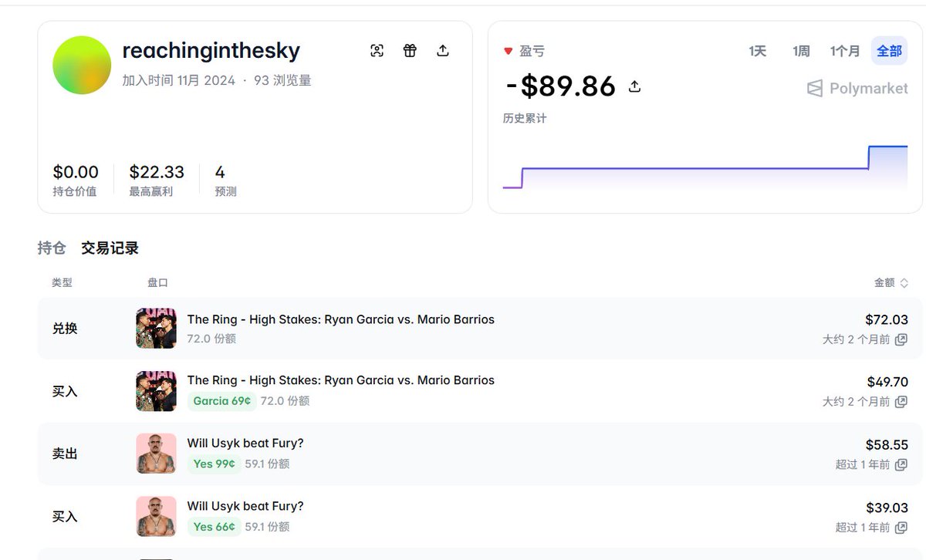
Task: Sort by 金额 column arrows
Action: 904,283
